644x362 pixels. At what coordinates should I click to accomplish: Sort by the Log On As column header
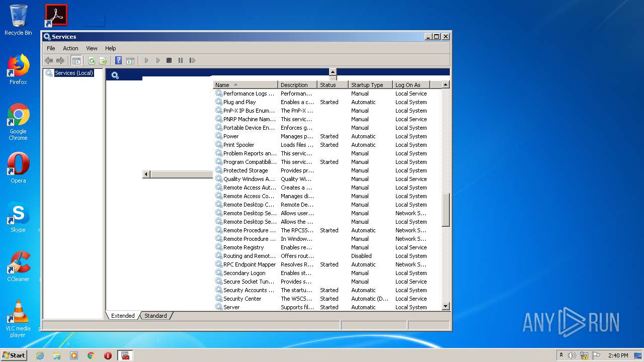(411, 85)
